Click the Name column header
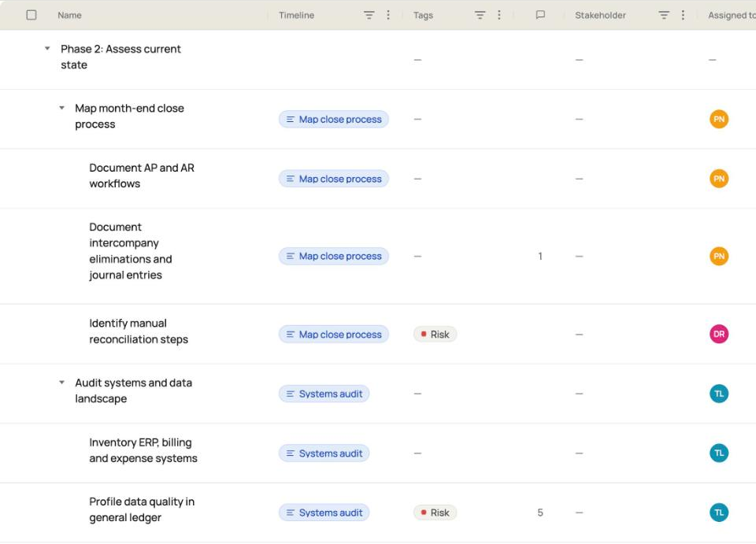 coord(69,15)
